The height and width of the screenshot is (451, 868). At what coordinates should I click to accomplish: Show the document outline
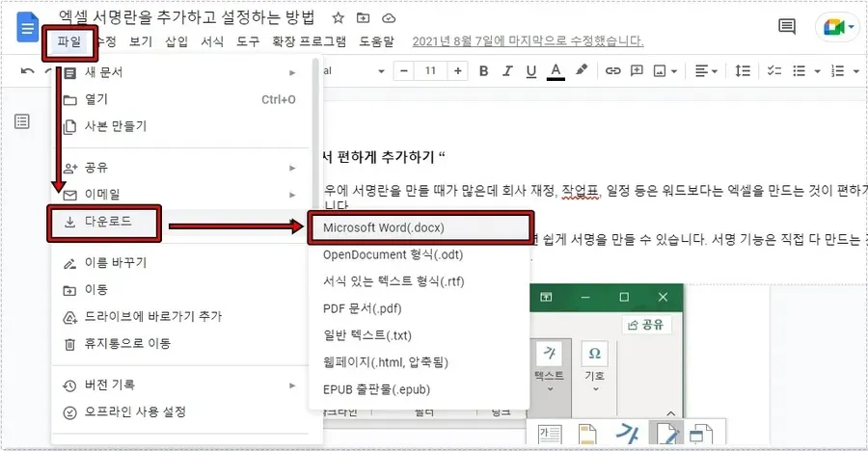(22, 121)
